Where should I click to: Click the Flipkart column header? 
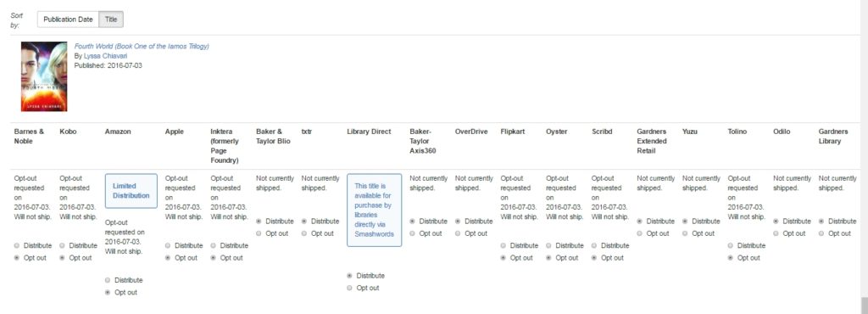[512, 132]
